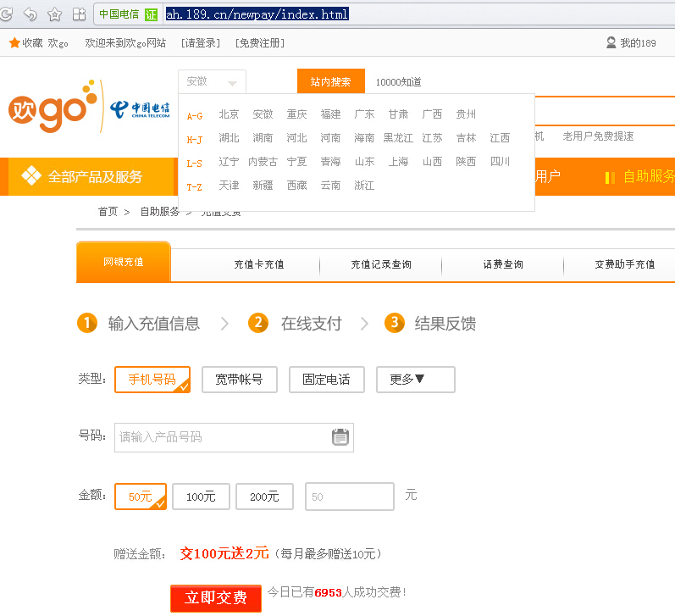
Task: Click the 欢go logo
Action: [x=53, y=106]
